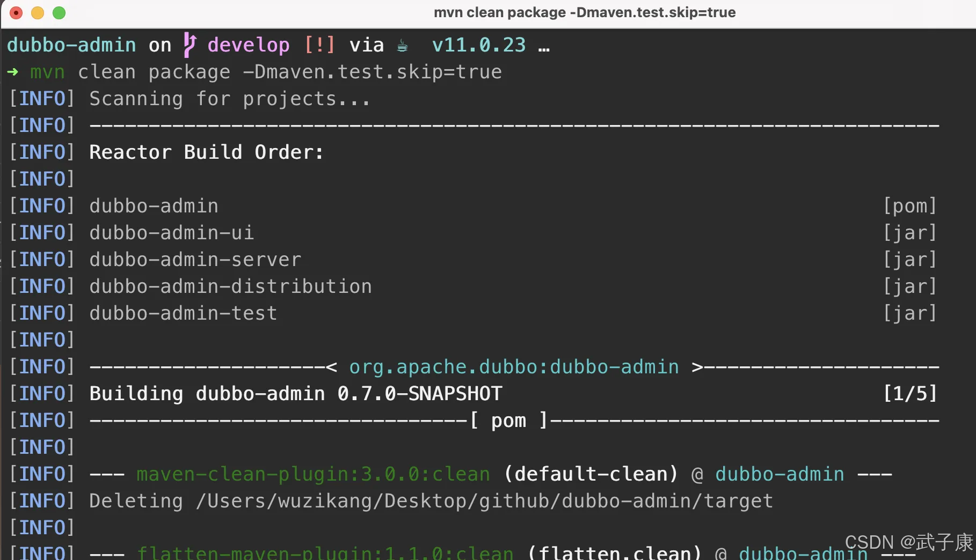Click the 'develop' branch name in prompt
This screenshot has width=976, height=560.
[x=249, y=45]
